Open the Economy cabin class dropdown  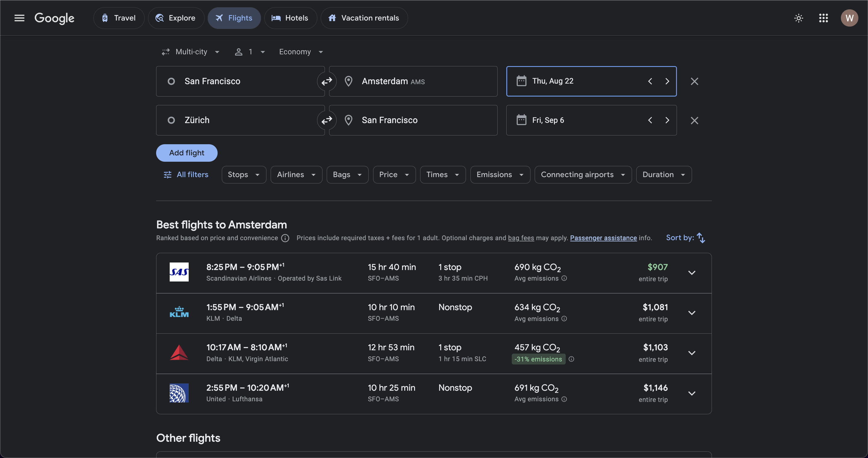pos(301,52)
